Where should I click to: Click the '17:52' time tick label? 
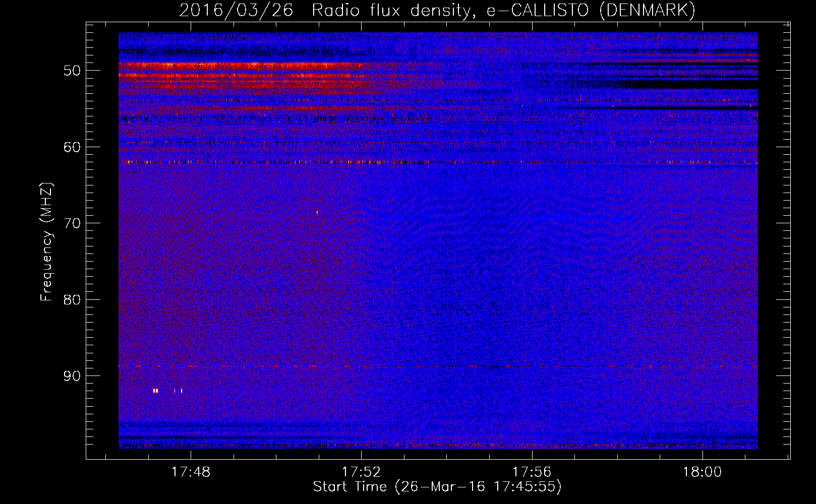pyautogui.click(x=361, y=472)
